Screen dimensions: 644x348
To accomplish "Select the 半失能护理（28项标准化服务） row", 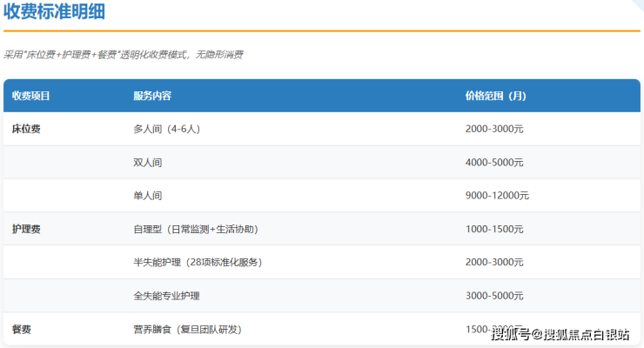I will click(x=198, y=263).
